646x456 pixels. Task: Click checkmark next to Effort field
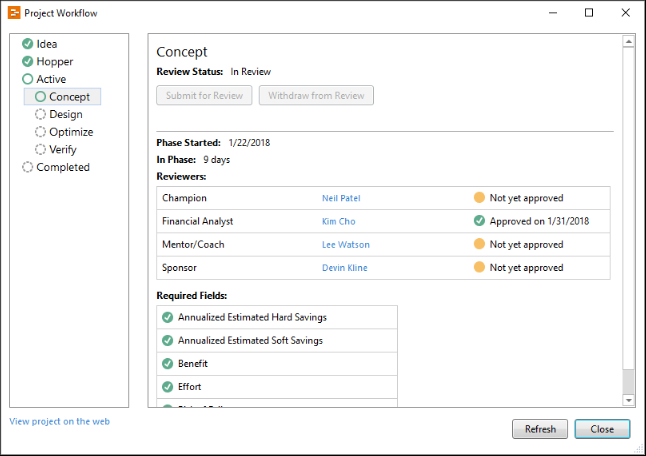tap(168, 387)
